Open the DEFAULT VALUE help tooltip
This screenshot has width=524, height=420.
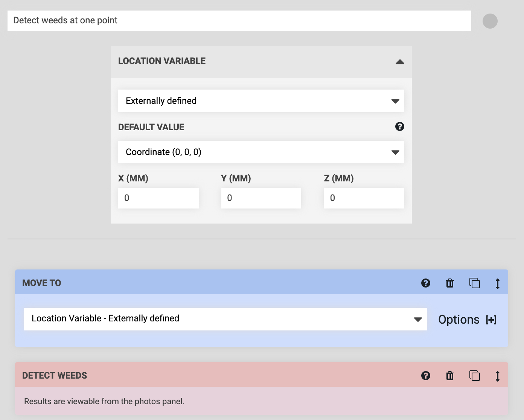tap(400, 127)
